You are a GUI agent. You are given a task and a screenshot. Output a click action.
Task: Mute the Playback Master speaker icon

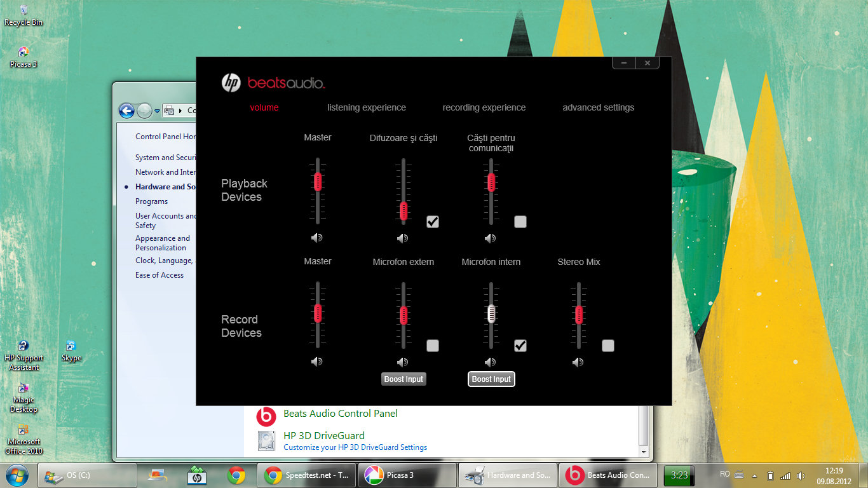[x=316, y=238]
